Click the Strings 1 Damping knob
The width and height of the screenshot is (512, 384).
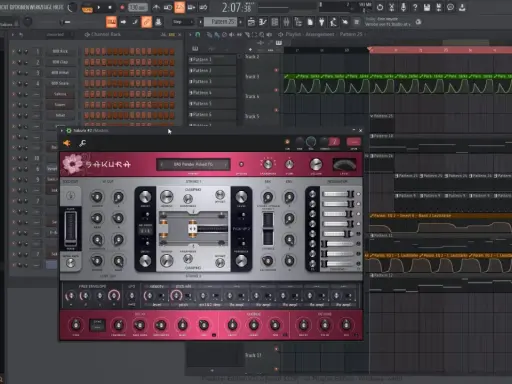(188, 199)
